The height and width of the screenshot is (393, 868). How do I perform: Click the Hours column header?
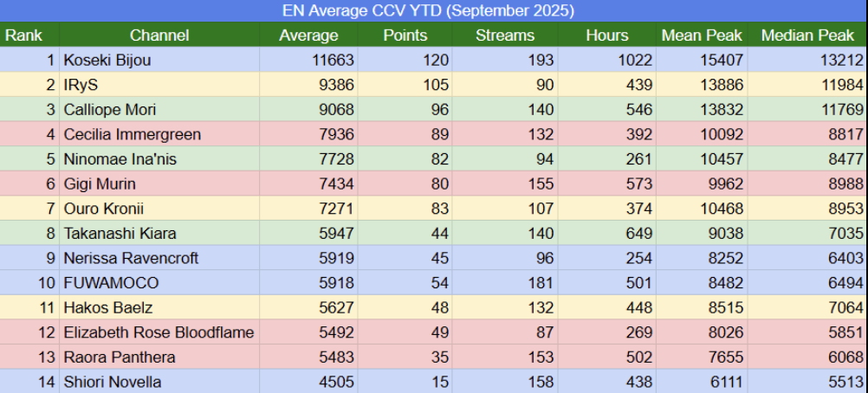point(606,35)
